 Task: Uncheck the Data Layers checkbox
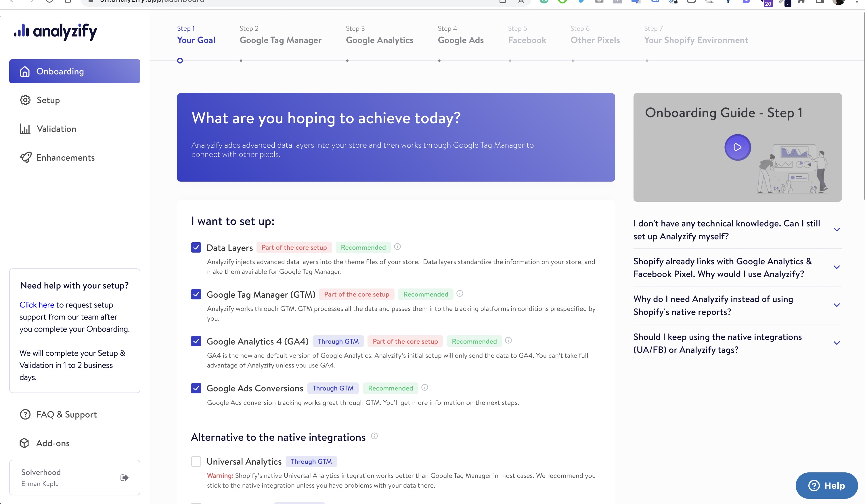[196, 247]
